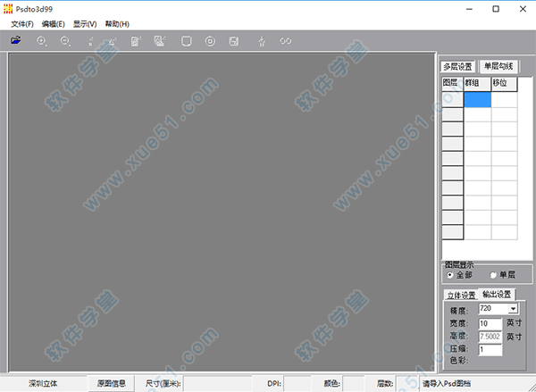This screenshot has height=392, width=536.
Task: Expand the 精度 720 dropdown arrow
Action: pyautogui.click(x=513, y=309)
